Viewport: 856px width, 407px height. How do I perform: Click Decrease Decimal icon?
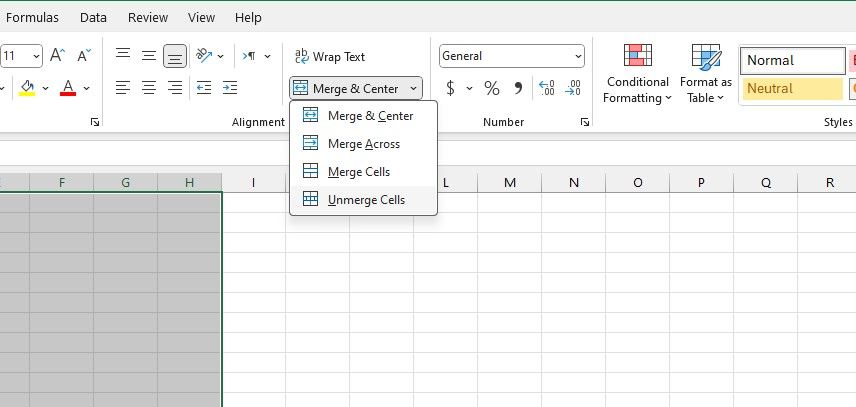coord(573,88)
